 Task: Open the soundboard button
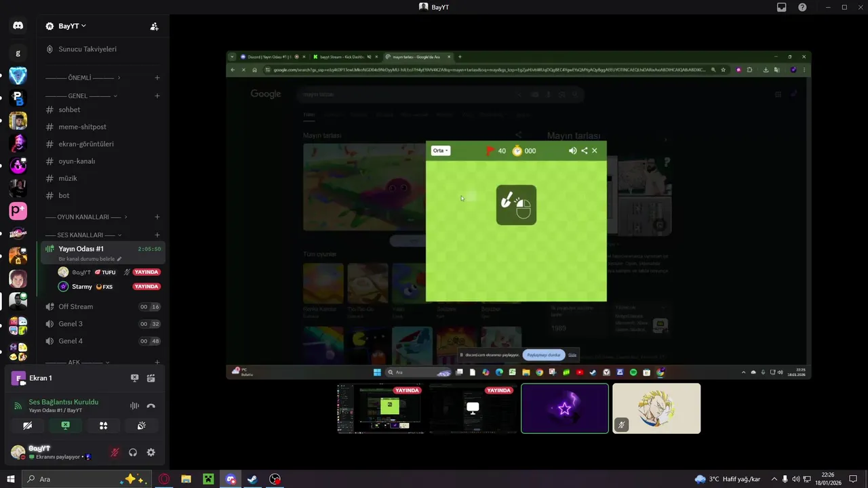point(142,426)
